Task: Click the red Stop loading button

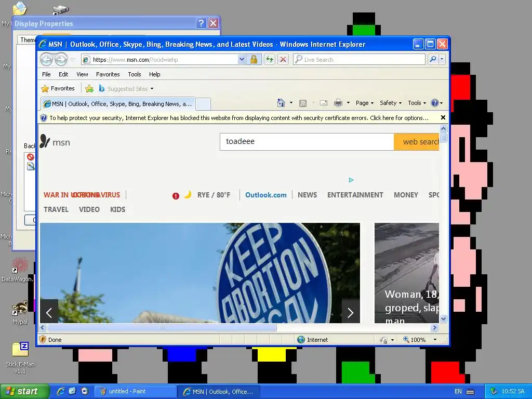Action: pos(283,60)
